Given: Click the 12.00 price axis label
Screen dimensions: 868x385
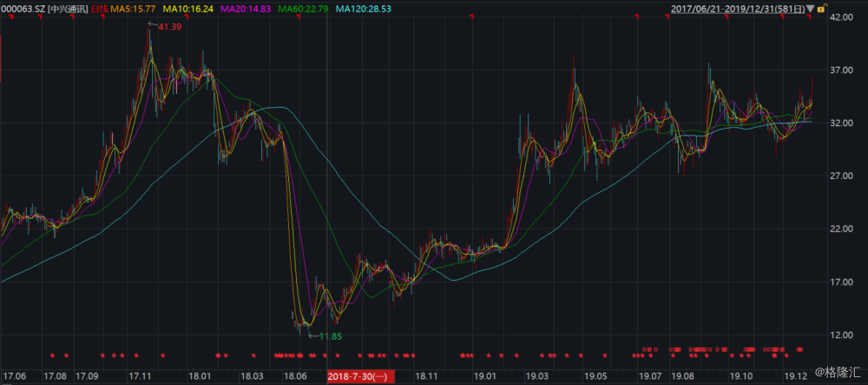Looking at the screenshot, I should [x=841, y=335].
